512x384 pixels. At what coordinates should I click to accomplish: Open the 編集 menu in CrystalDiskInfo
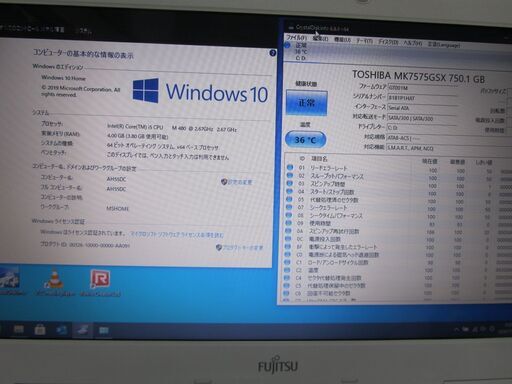[x=320, y=39]
